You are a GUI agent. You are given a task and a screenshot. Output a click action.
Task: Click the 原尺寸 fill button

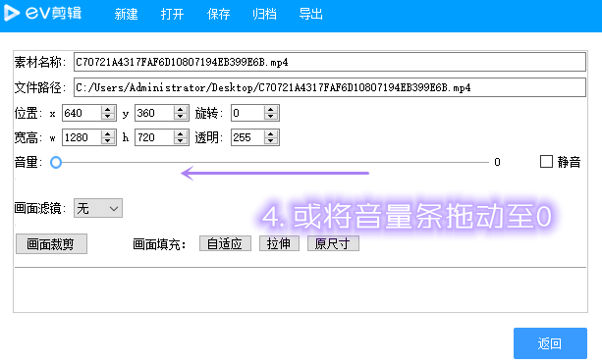pyautogui.click(x=333, y=243)
